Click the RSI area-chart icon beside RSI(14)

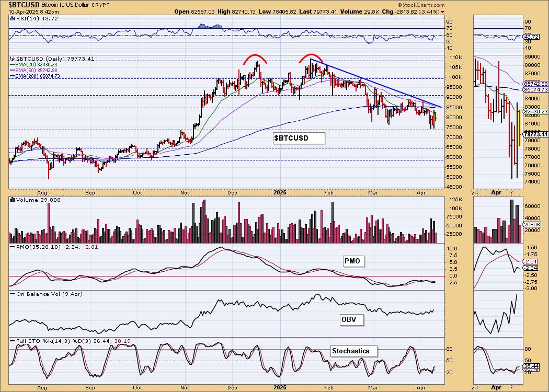[12, 18]
